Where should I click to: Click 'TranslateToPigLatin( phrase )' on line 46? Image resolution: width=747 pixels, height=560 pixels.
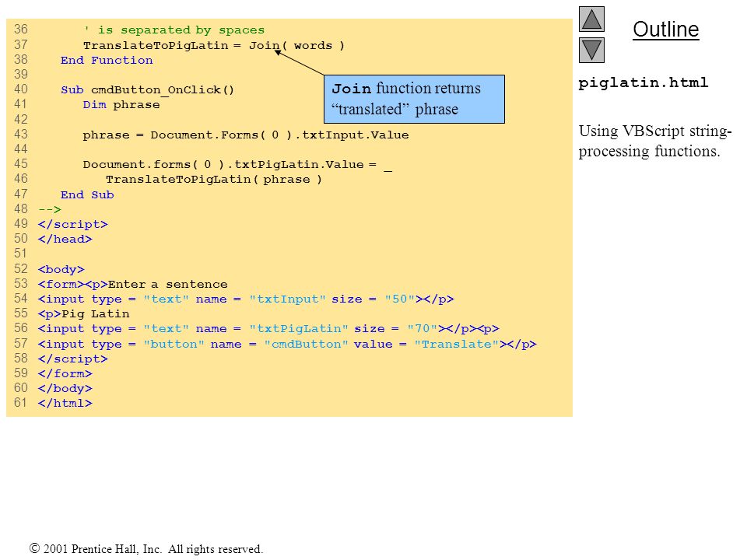click(214, 180)
